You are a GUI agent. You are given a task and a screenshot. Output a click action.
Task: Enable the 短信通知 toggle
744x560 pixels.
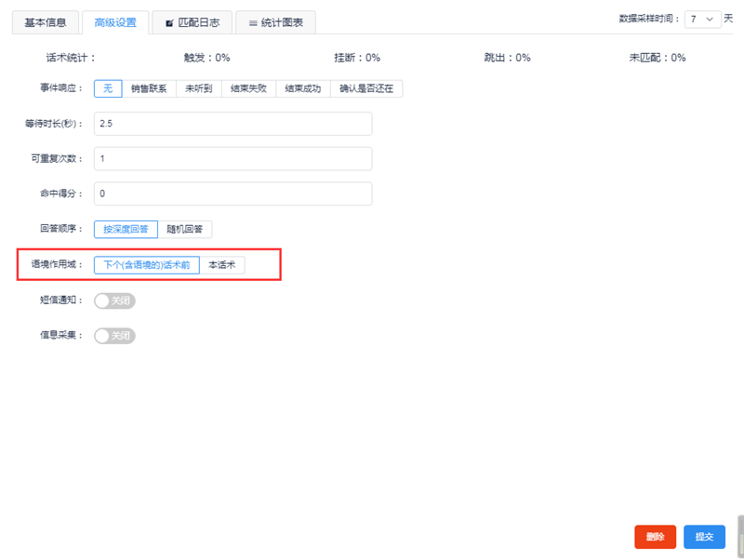(115, 300)
